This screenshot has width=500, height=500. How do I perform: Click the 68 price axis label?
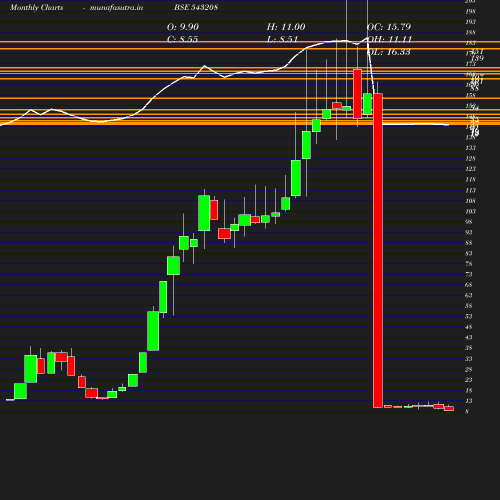click(469, 285)
